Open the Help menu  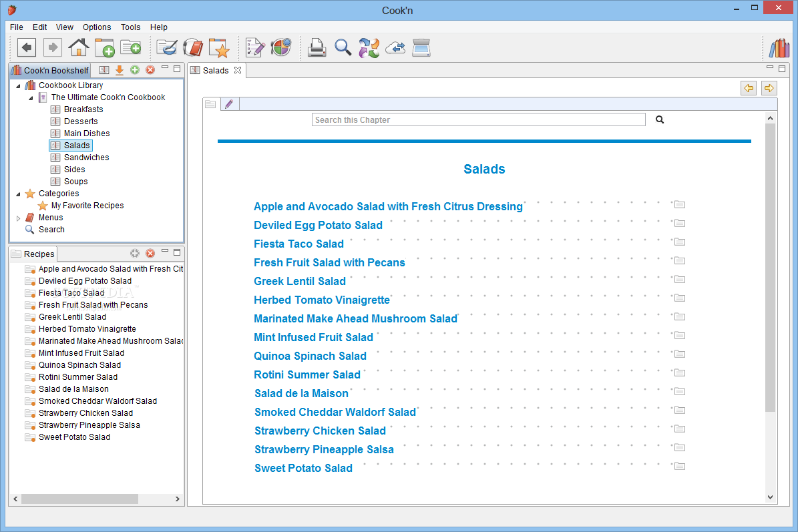pyautogui.click(x=159, y=27)
